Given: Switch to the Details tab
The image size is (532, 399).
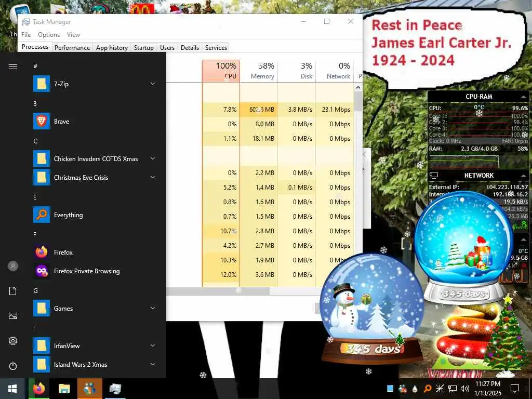Looking at the screenshot, I should (190, 47).
